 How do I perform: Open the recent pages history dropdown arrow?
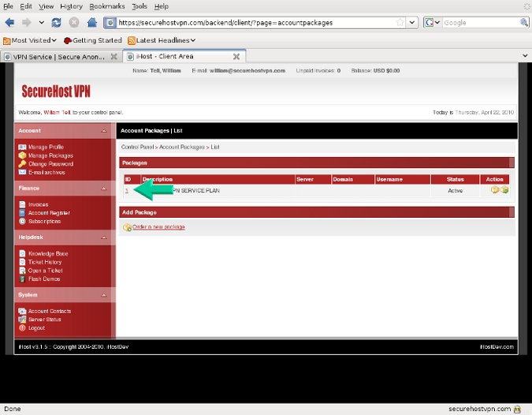(42, 23)
